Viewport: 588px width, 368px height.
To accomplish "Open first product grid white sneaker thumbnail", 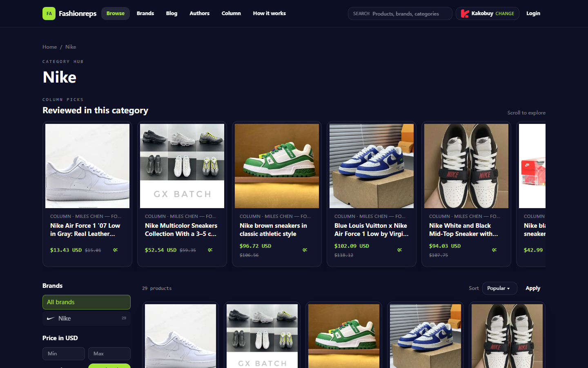I will 180,336.
